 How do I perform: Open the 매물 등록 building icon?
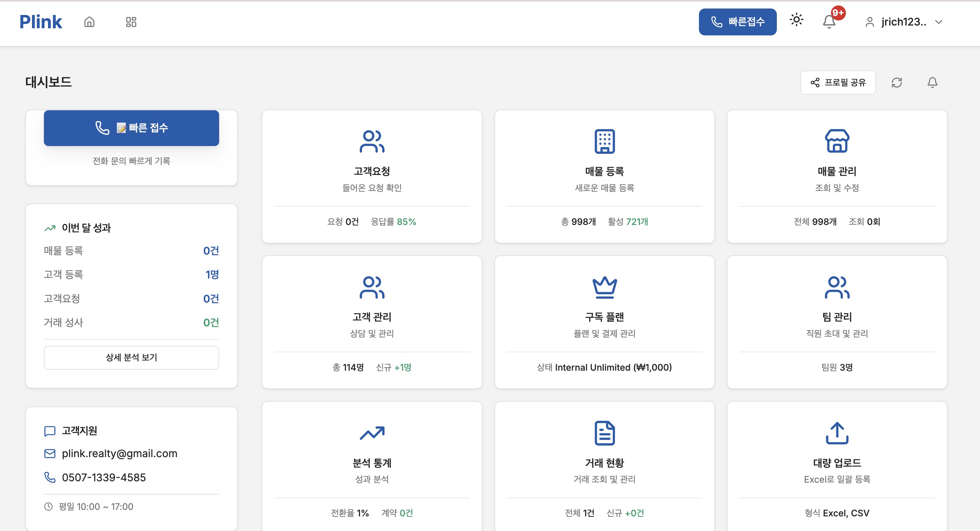pyautogui.click(x=604, y=141)
